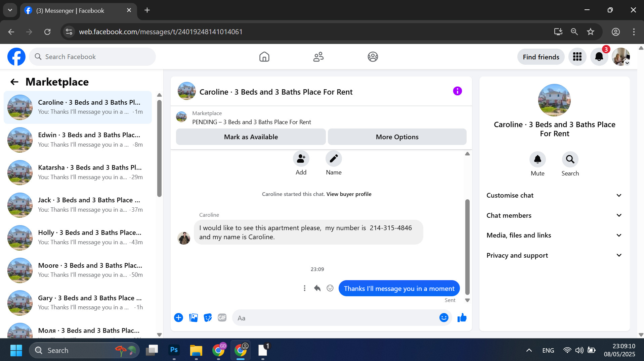Viewport: 644px width, 361px height.
Task: Choose a sticker in composer
Action: (x=208, y=317)
